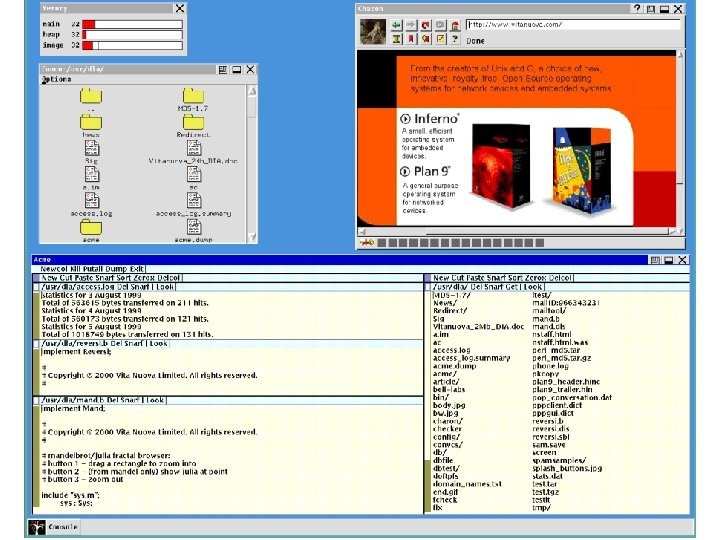This screenshot has width=720, height=540.
Task: Click the main memory usage bar
Action: (x=132, y=24)
